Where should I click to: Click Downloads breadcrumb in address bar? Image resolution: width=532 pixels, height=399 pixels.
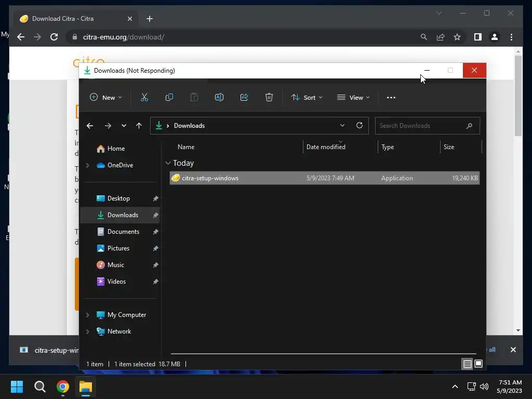click(x=189, y=126)
